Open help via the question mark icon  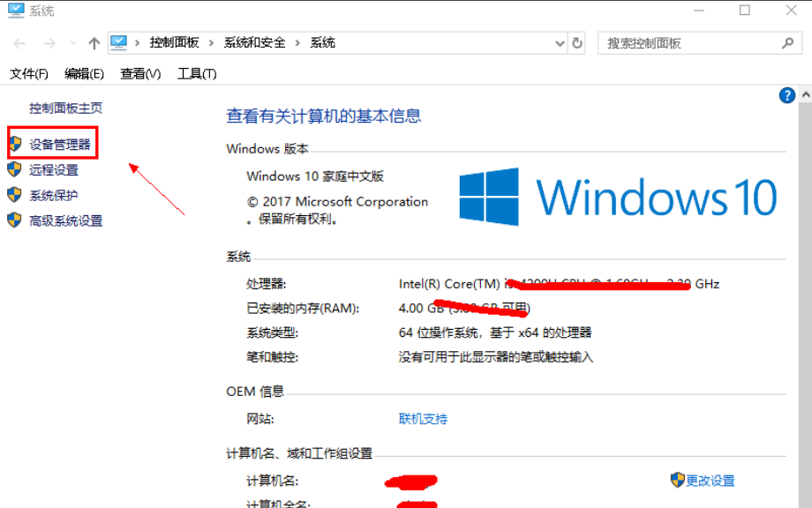[x=786, y=94]
